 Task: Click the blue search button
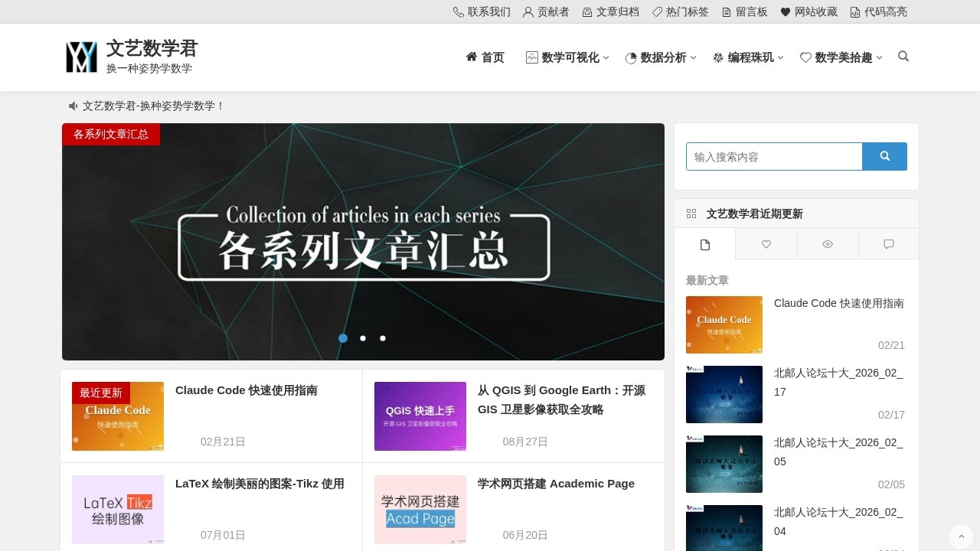coord(884,156)
